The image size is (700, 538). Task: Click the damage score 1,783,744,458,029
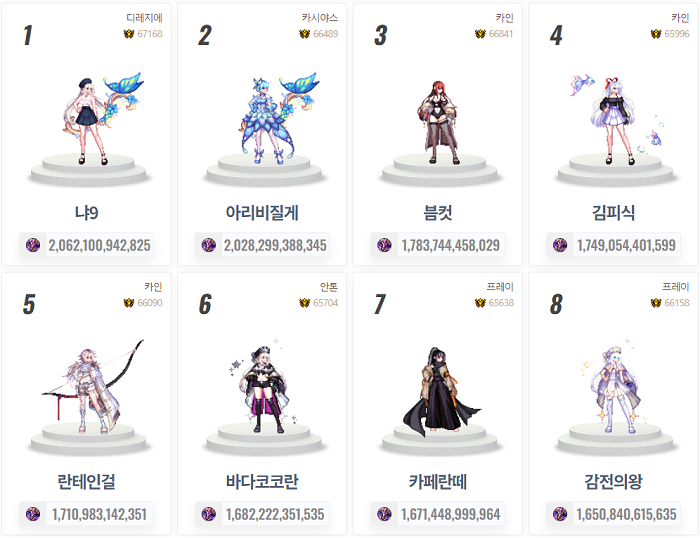450,245
